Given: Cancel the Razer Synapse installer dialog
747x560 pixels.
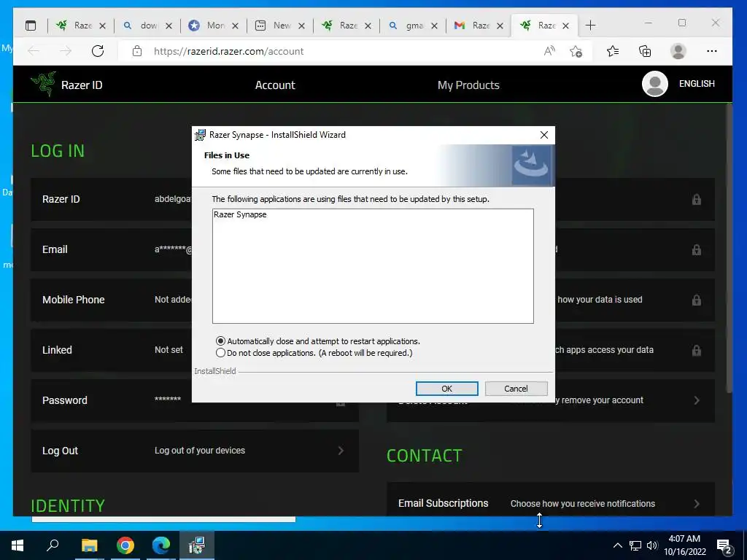Looking at the screenshot, I should 516,389.
